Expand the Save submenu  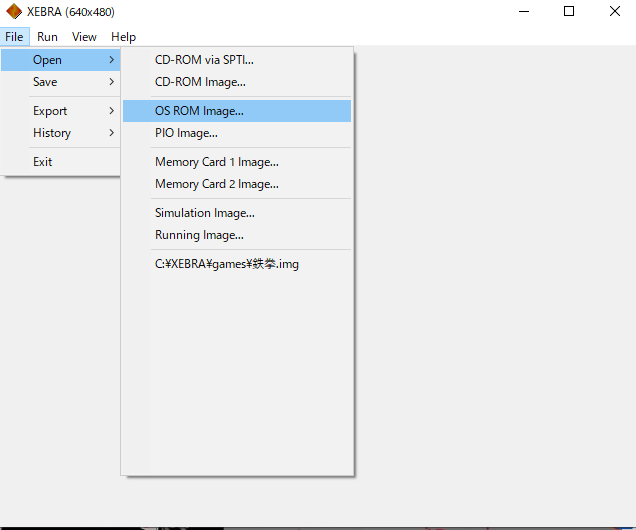tap(60, 82)
